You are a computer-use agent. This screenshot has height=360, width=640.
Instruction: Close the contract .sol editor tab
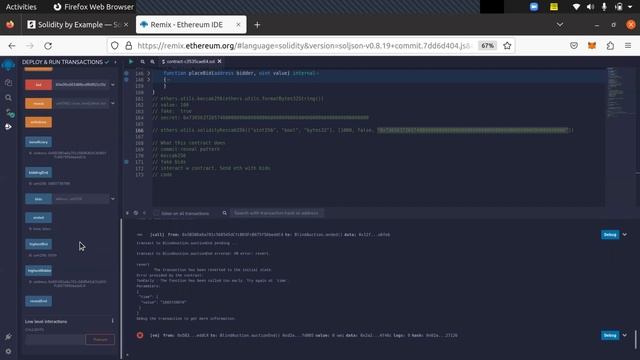point(219,61)
